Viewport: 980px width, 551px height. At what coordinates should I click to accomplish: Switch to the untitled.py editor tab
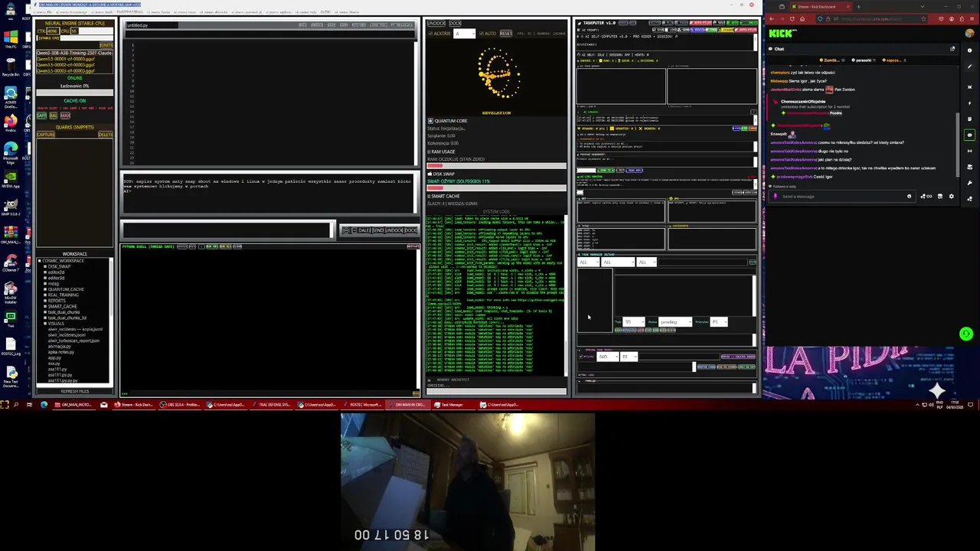[152, 25]
